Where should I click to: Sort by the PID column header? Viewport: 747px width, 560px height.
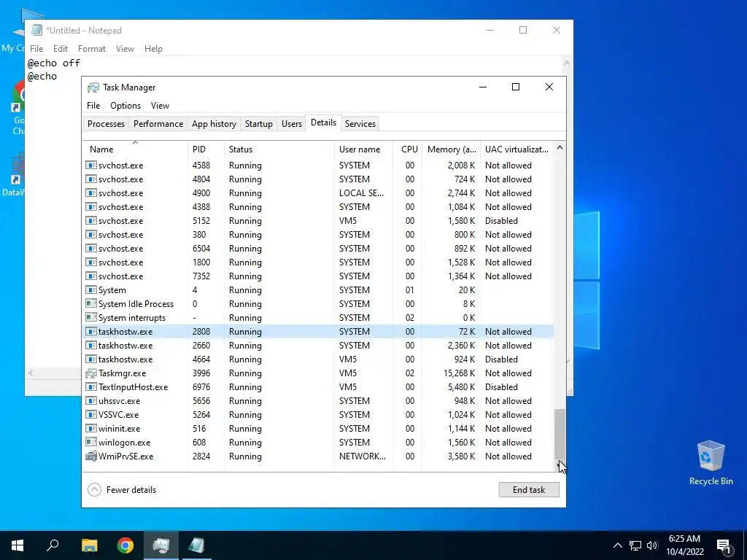(x=206, y=149)
